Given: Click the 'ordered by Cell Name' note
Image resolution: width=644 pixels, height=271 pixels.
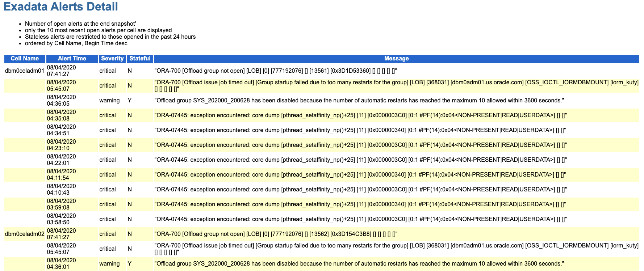Looking at the screenshot, I should click(x=76, y=43).
